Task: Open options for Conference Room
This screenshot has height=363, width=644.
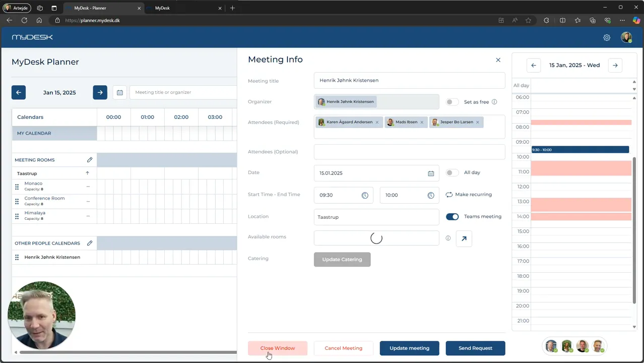Action: click(88, 201)
